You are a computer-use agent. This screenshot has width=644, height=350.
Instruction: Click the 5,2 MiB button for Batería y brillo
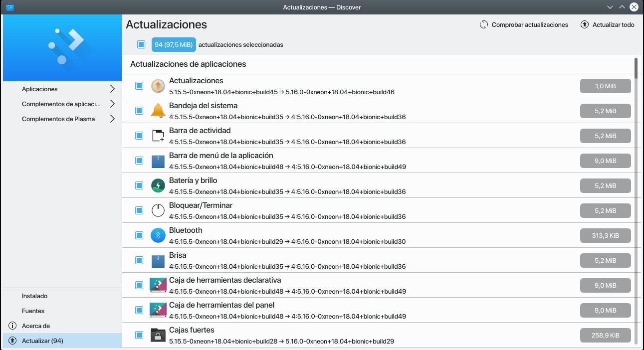pyautogui.click(x=605, y=185)
